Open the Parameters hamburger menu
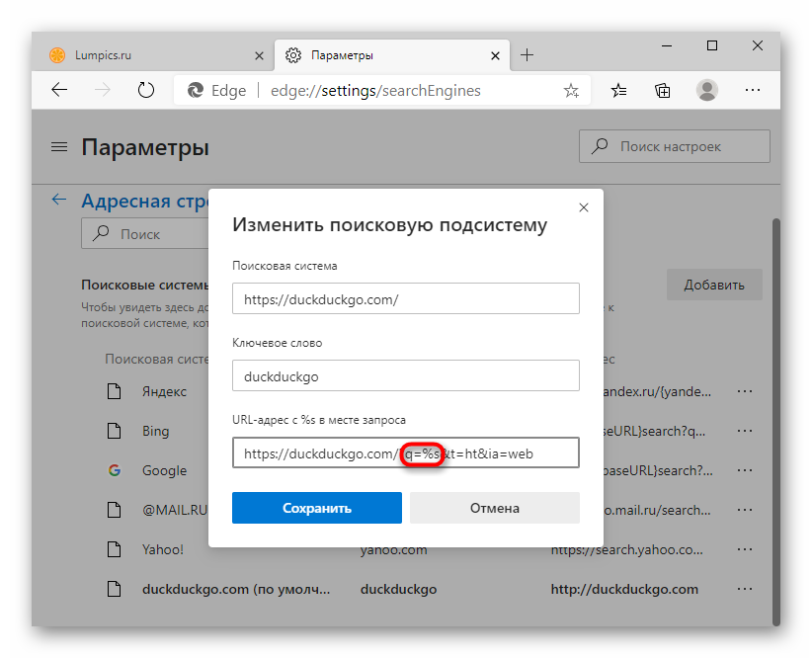Screen dimensions: 812x658 click(x=59, y=147)
